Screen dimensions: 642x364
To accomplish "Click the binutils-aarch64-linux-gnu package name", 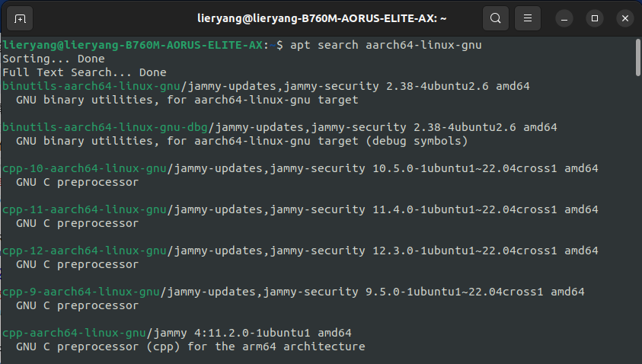I will click(x=91, y=86).
